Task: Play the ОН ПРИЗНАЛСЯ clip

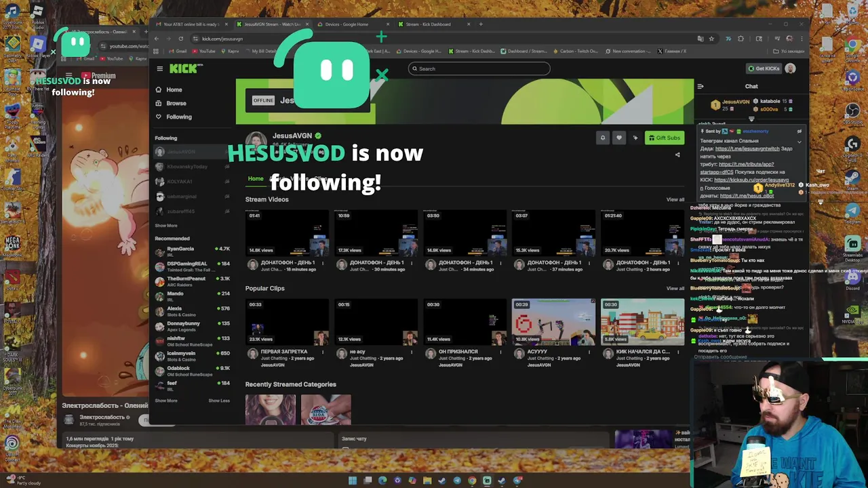Action: click(465, 322)
